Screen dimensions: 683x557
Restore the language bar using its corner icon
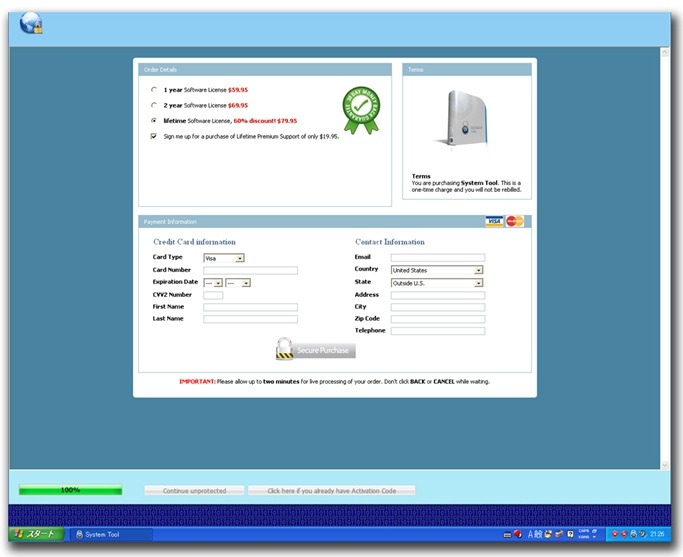[595, 531]
